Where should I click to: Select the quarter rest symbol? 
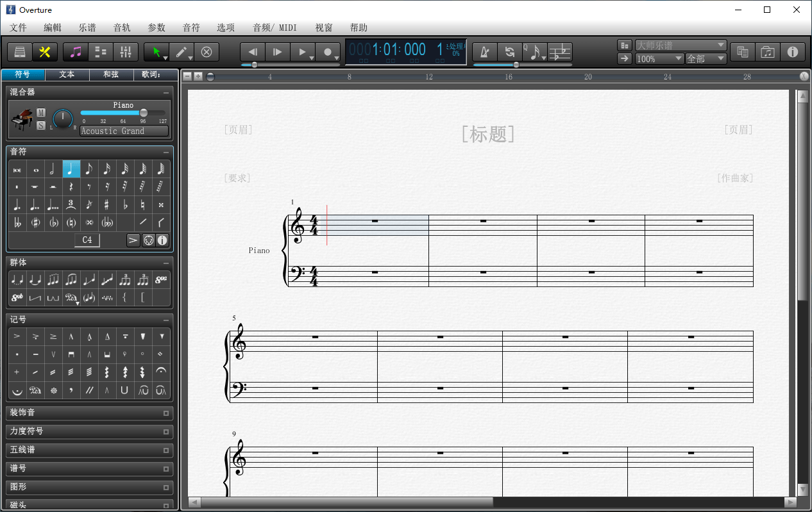(71, 187)
